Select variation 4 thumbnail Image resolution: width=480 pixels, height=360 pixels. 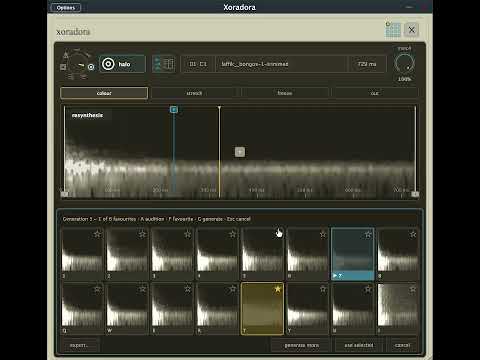pos(217,254)
